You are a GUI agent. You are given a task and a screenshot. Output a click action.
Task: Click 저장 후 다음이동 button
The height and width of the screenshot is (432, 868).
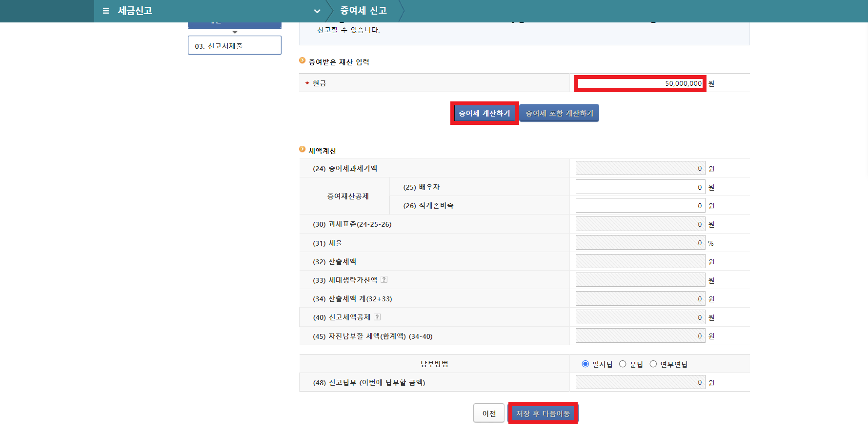point(543,413)
